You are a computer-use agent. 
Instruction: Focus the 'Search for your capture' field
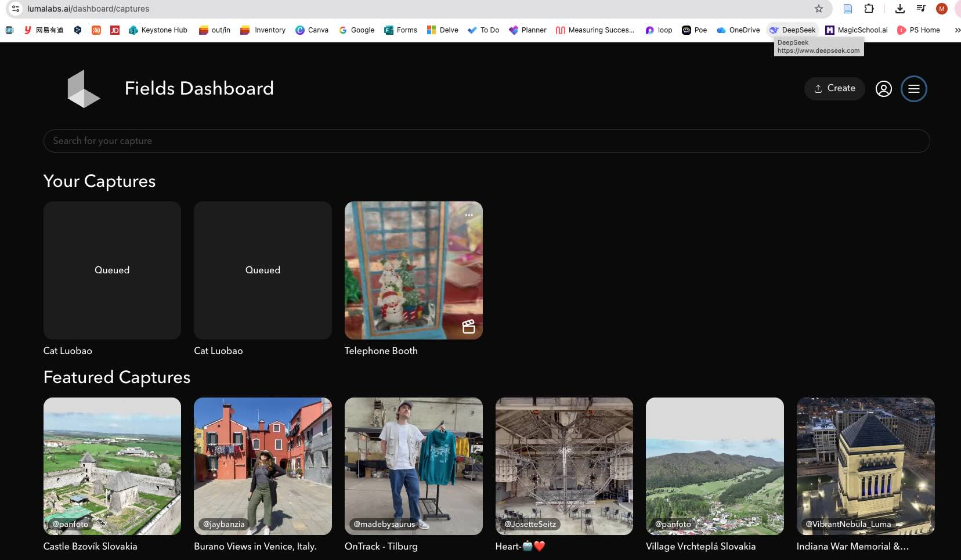[x=486, y=141]
